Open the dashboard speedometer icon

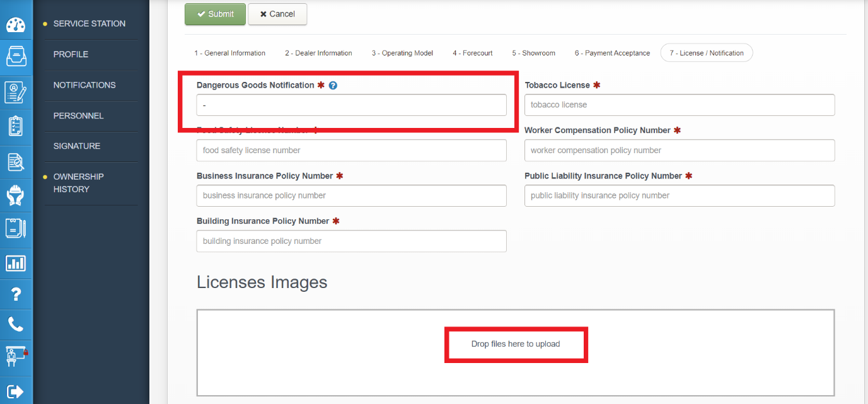(x=16, y=25)
